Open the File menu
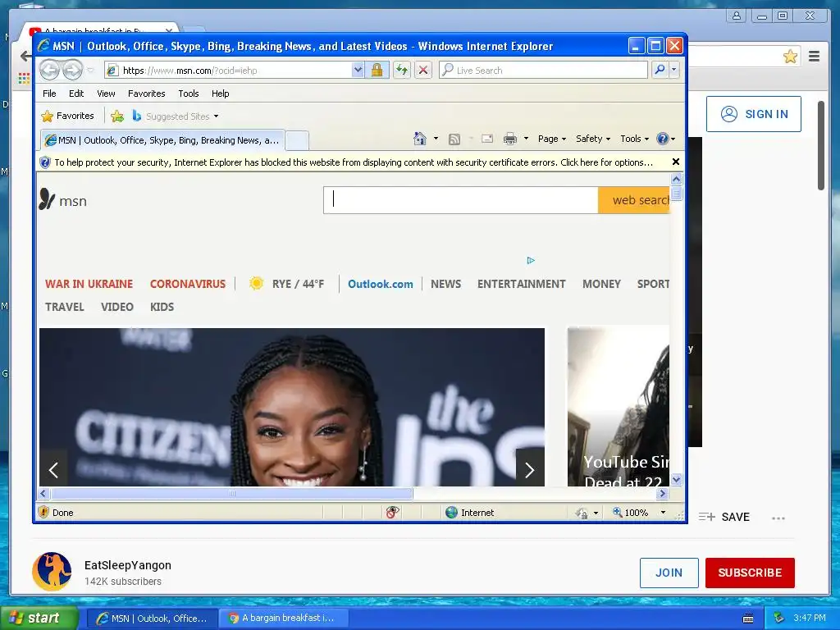This screenshot has width=840, height=630. (49, 94)
